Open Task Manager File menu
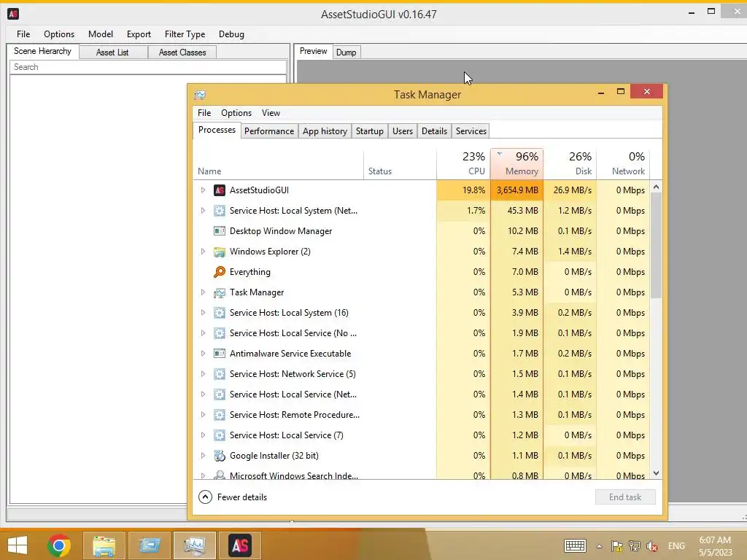This screenshot has width=747, height=560. (204, 113)
